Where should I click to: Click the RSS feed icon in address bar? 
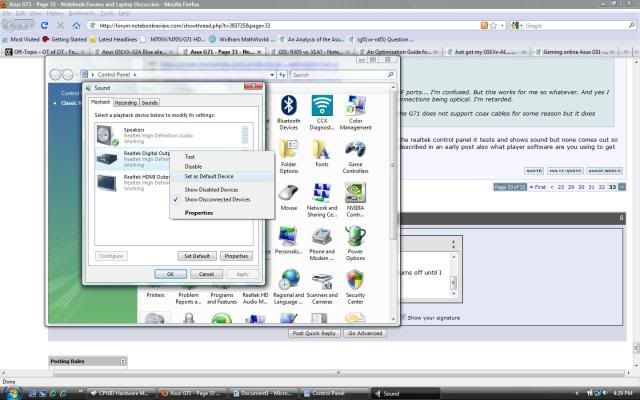point(484,25)
